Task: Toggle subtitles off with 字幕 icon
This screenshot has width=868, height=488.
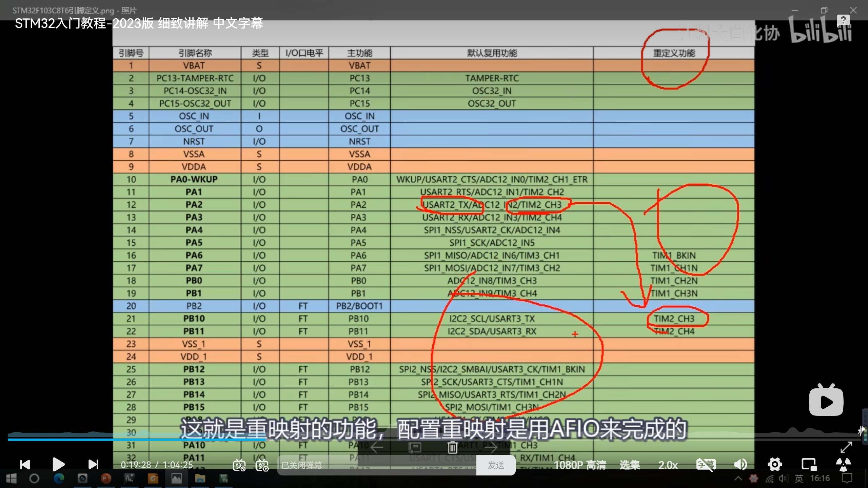Action: click(706, 464)
